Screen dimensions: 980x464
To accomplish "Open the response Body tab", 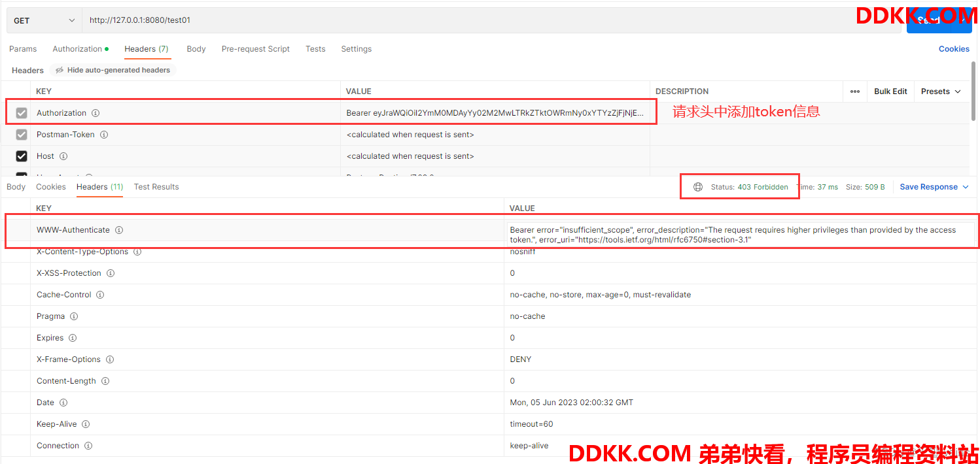I will 16,187.
